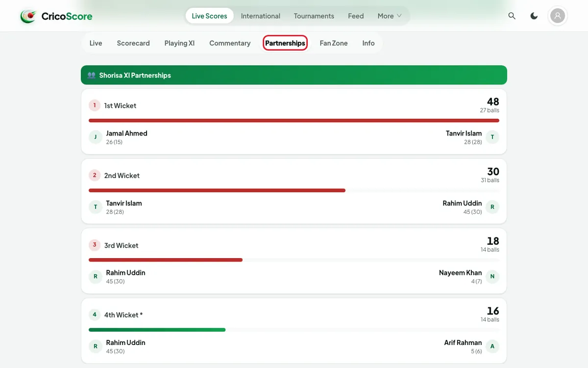Click the 48 runs partnership total
The height and width of the screenshot is (368, 588).
(493, 102)
